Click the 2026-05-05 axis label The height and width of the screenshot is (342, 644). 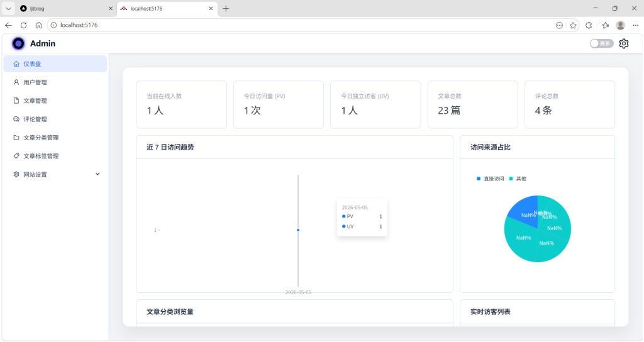[x=298, y=292]
